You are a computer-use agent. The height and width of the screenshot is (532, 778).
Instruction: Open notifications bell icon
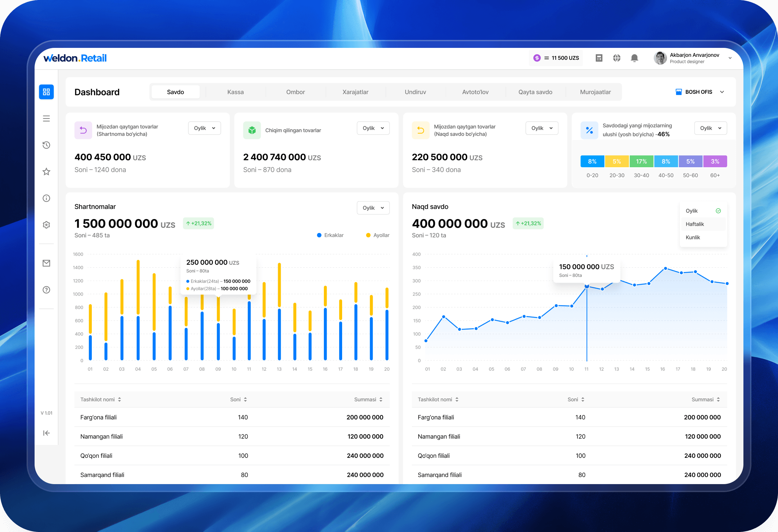click(x=634, y=58)
